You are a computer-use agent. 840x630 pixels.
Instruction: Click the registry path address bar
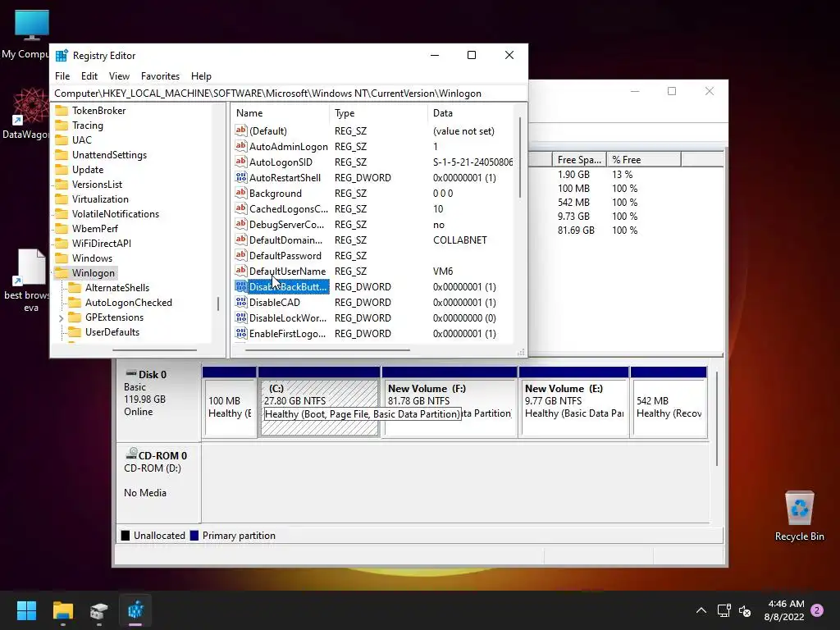coord(288,94)
